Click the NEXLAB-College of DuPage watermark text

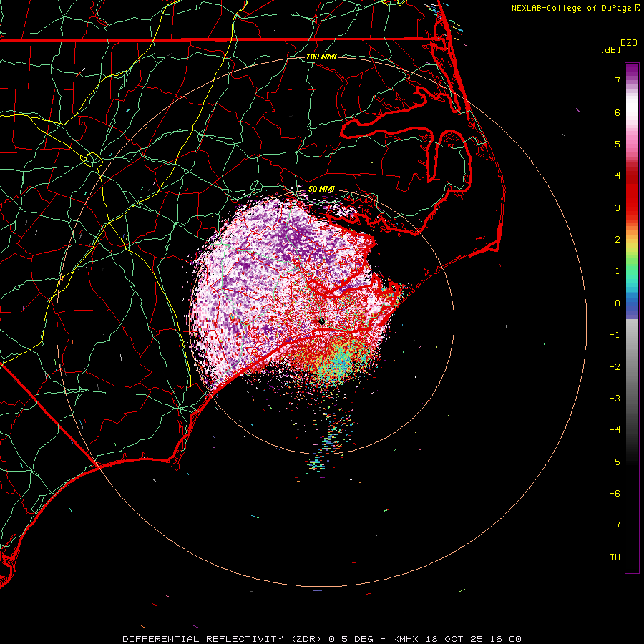click(x=571, y=8)
